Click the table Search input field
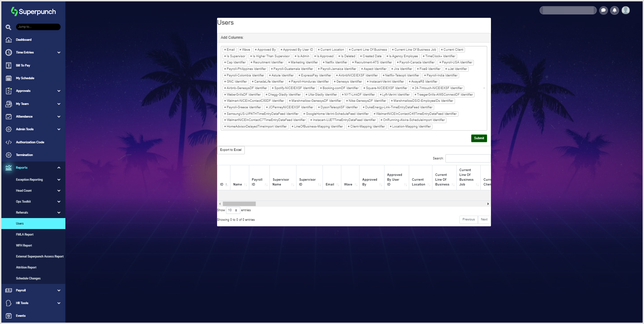 click(x=468, y=158)
